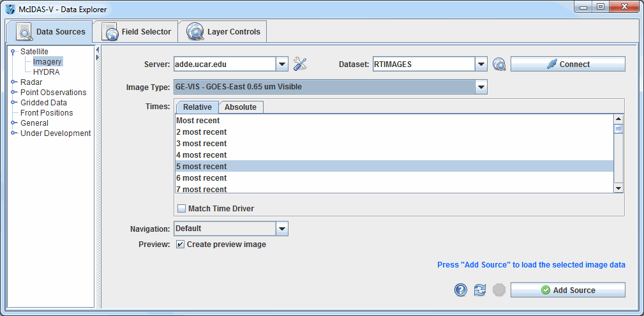Open the Server dropdown list
The width and height of the screenshot is (644, 316).
pos(282,64)
